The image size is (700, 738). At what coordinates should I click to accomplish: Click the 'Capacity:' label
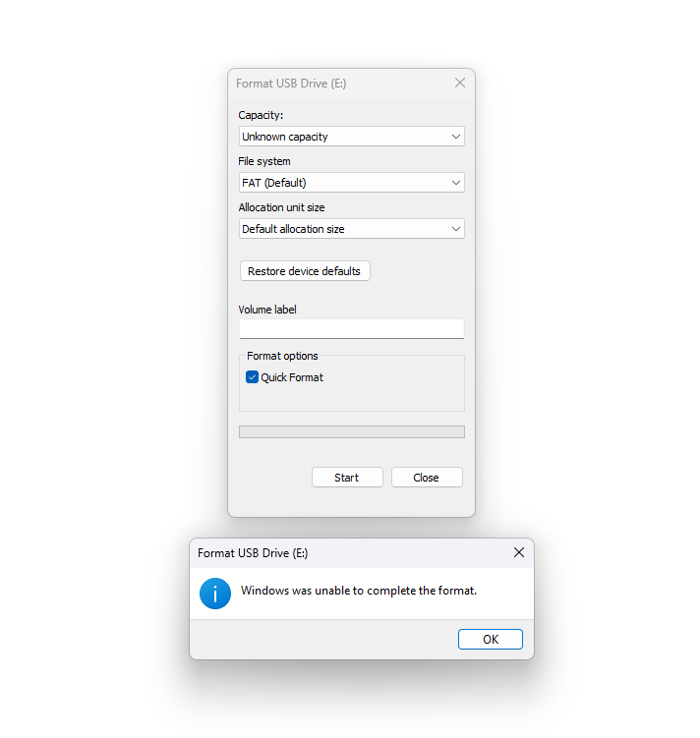point(261,115)
